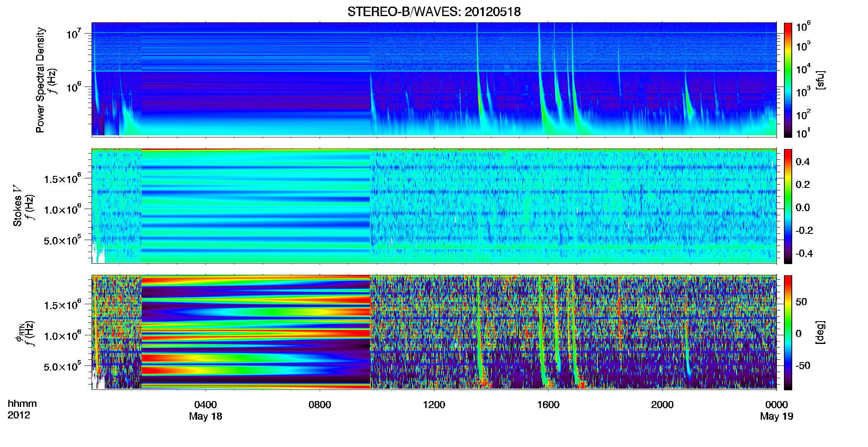Click the "hhmm" time format label
This screenshot has width=868, height=447.
[x=22, y=404]
